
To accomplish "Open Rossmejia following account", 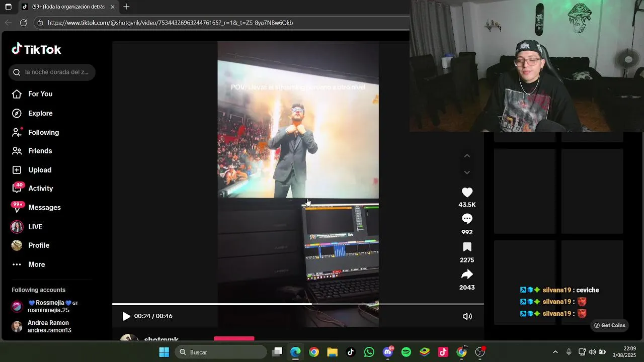I will click(x=45, y=306).
